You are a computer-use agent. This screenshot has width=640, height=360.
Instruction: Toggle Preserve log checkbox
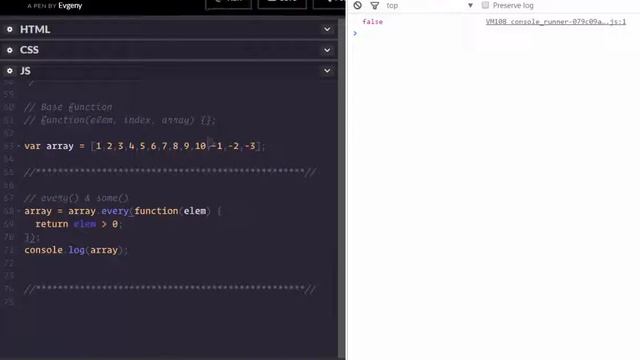[x=485, y=5]
